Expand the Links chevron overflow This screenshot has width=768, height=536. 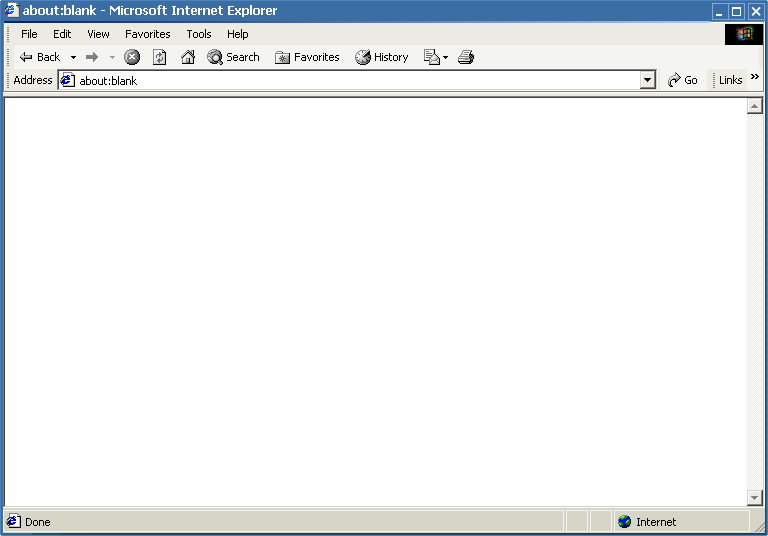point(755,76)
